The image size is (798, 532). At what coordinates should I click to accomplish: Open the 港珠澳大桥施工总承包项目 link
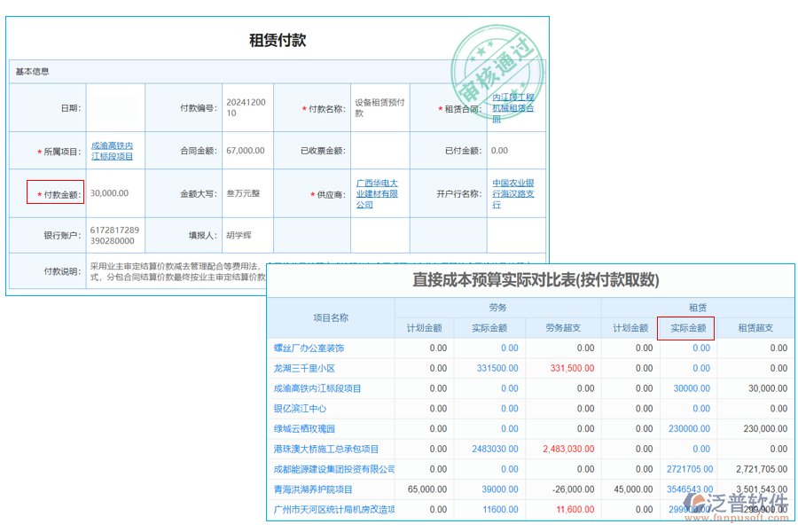(x=325, y=449)
